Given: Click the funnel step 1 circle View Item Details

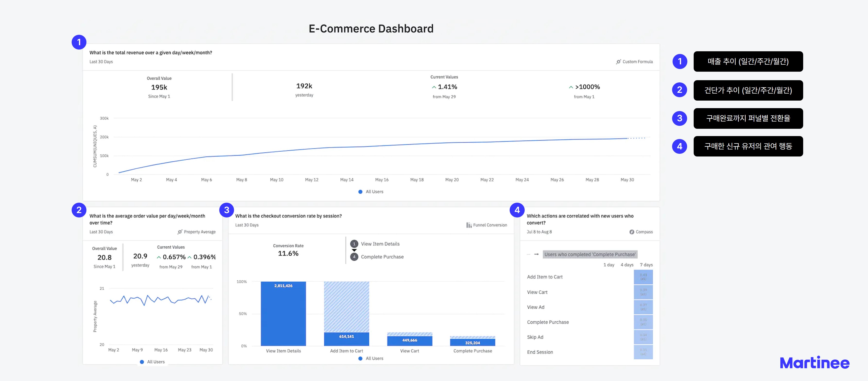Looking at the screenshot, I should pos(354,244).
